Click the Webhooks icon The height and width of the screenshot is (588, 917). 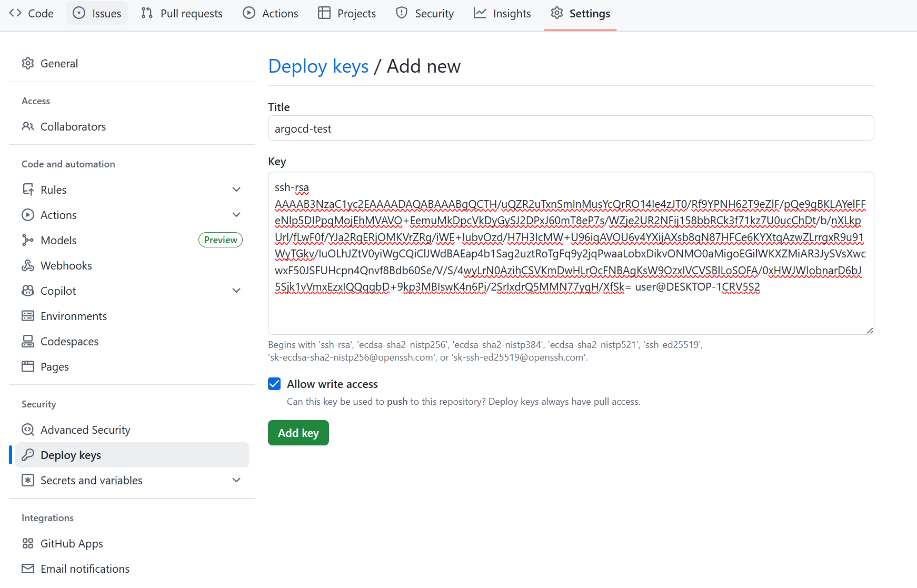pos(28,266)
